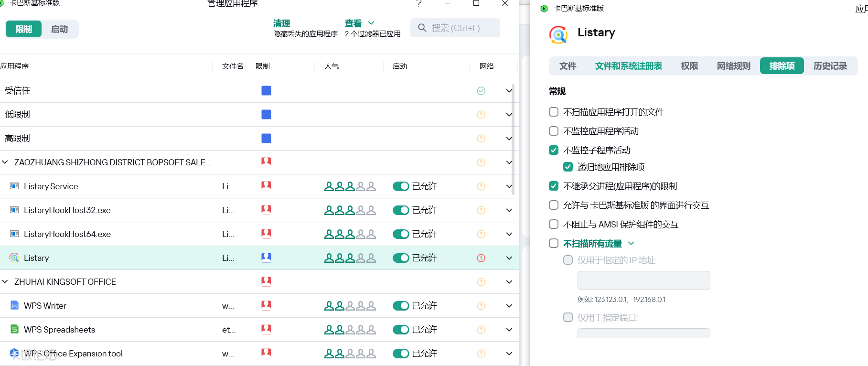Expand the 不扫描所有流量 chevron
868x366 pixels.
[631, 243]
